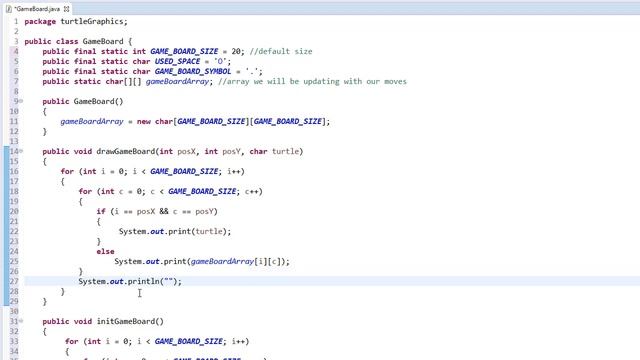Click 'System.out.println("");' on line 27
The image size is (640, 360).
[x=130, y=281]
